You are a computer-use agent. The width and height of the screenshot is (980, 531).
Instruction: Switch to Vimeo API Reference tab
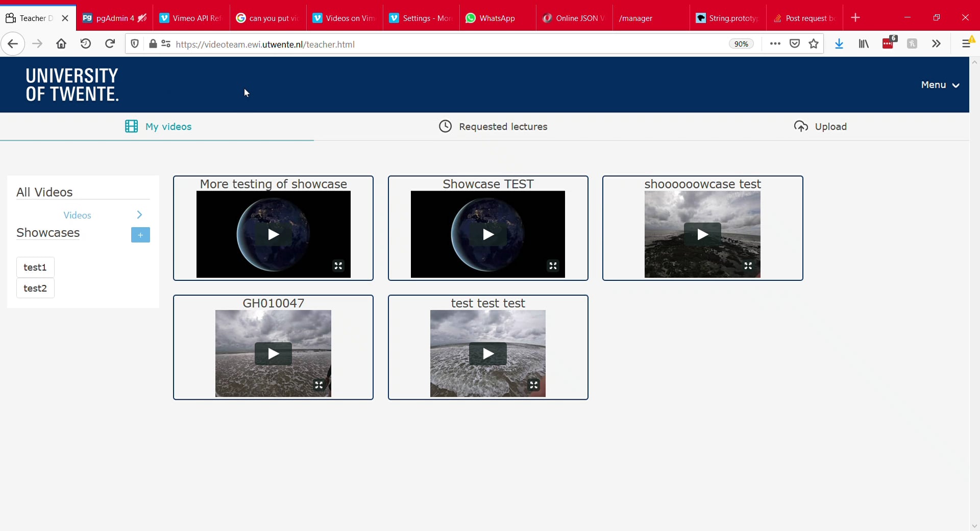pos(191,18)
